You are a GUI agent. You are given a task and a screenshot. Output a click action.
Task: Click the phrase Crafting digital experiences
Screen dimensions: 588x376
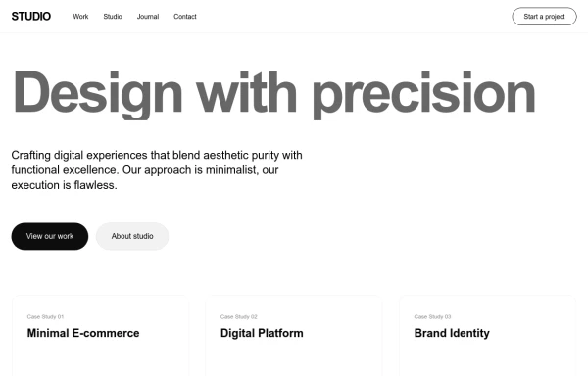tap(79, 155)
